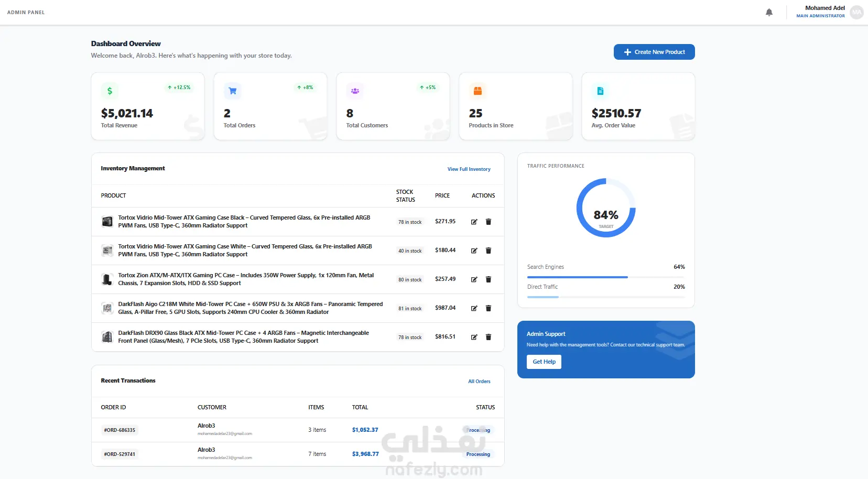Image resolution: width=868 pixels, height=479 pixels.
Task: Click the Get Help button
Action: [544, 362]
